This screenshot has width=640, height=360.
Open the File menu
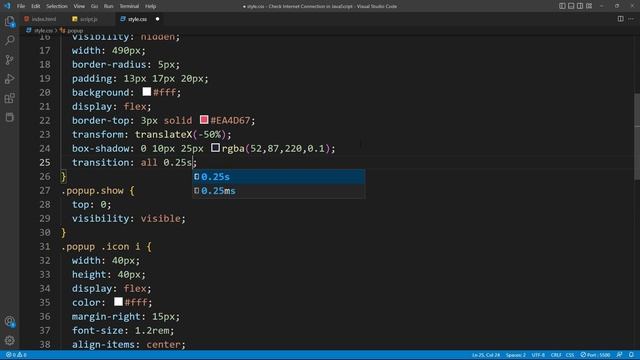(21, 6)
